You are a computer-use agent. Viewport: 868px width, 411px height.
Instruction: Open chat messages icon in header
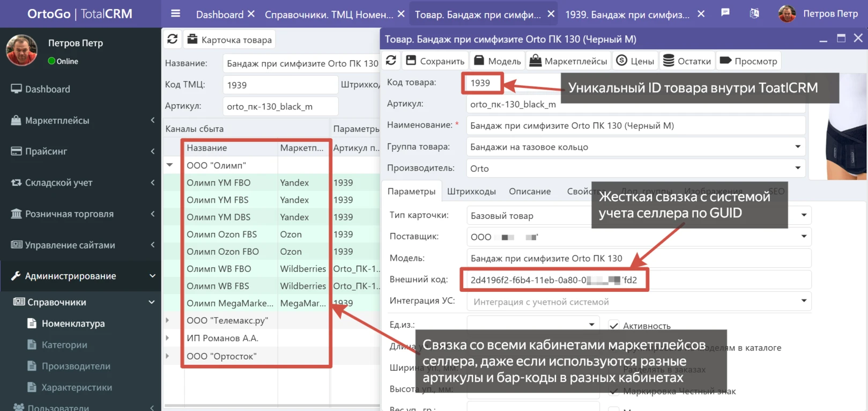(x=725, y=13)
